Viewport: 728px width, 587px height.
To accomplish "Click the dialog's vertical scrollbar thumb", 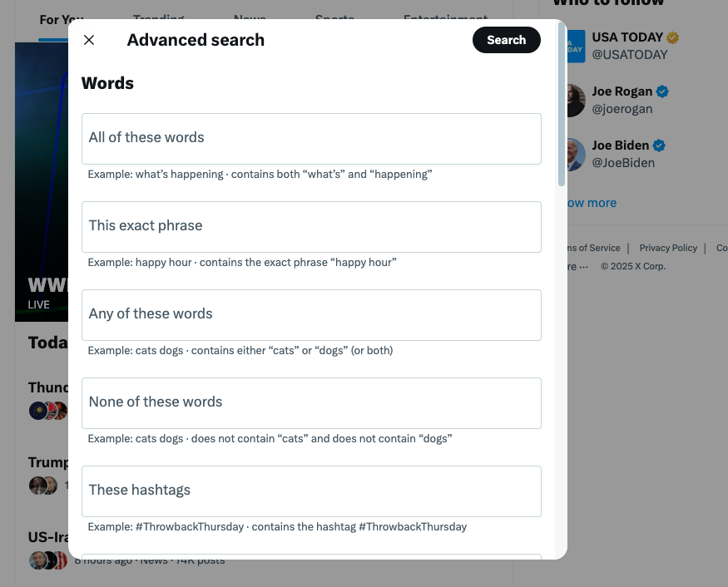I will pyautogui.click(x=562, y=105).
